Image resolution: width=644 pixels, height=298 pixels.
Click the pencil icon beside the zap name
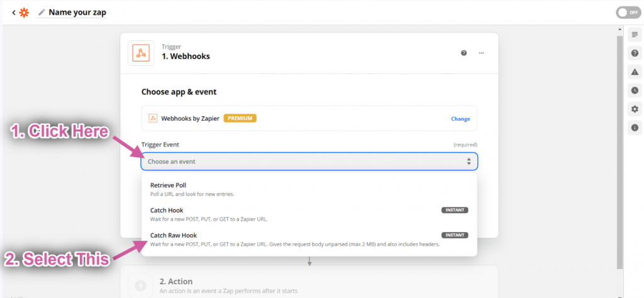pos(42,13)
